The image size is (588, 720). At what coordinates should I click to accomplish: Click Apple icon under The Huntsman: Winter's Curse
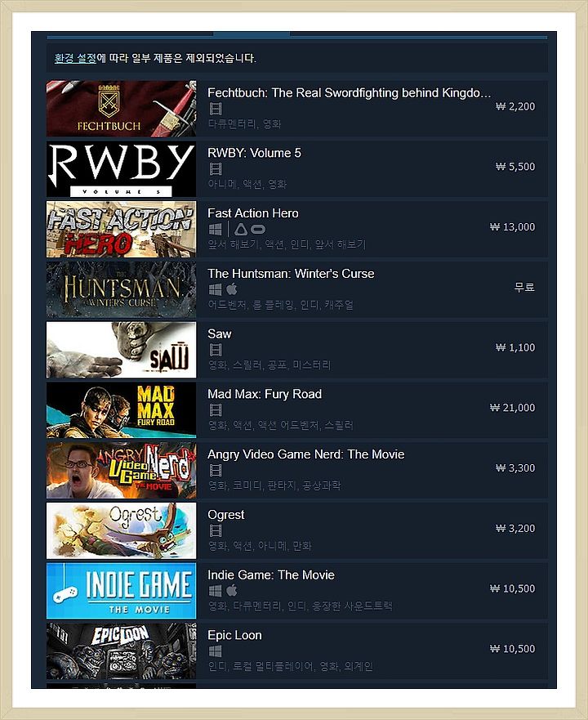click(232, 289)
